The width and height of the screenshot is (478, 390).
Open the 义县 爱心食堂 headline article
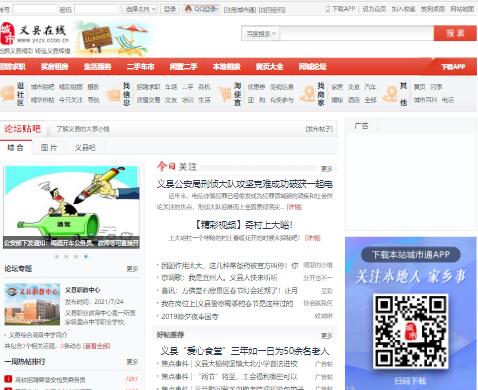click(245, 351)
